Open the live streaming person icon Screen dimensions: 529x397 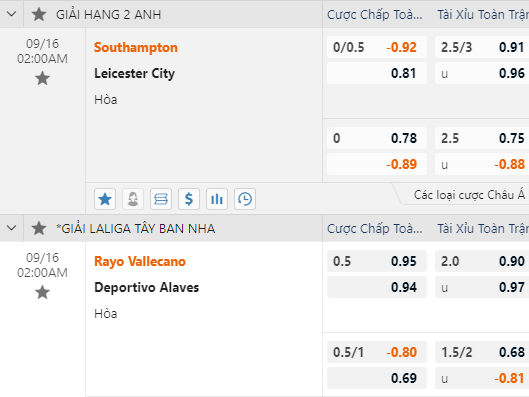[133, 199]
